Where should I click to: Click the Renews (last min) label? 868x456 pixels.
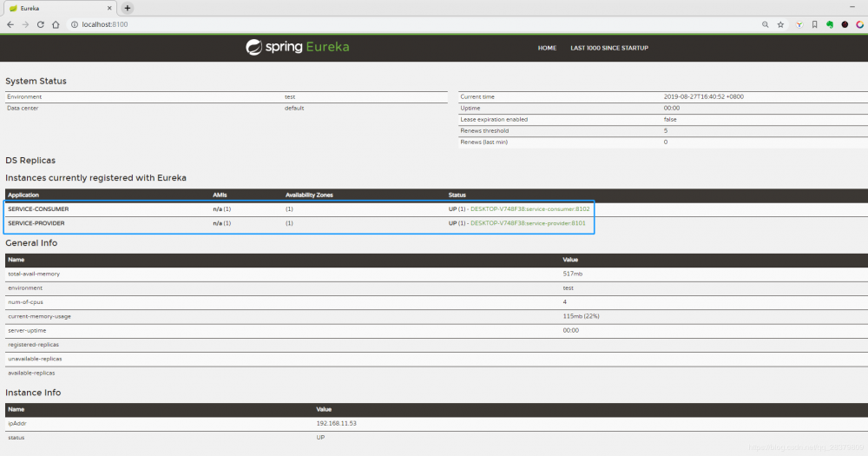point(483,142)
